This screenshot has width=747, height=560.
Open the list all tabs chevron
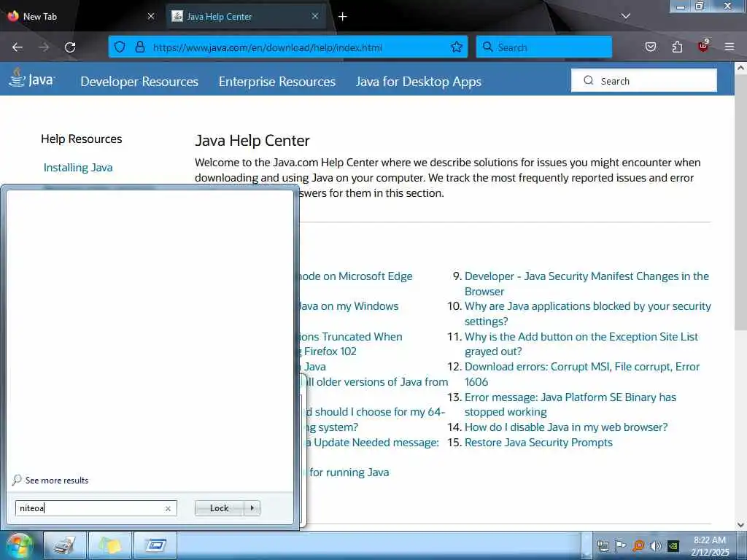tap(625, 16)
